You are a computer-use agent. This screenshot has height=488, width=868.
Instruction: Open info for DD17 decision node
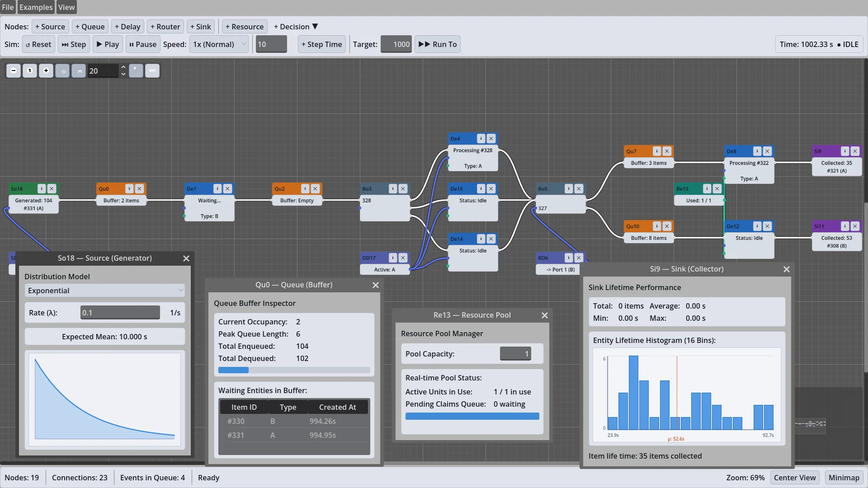393,258
